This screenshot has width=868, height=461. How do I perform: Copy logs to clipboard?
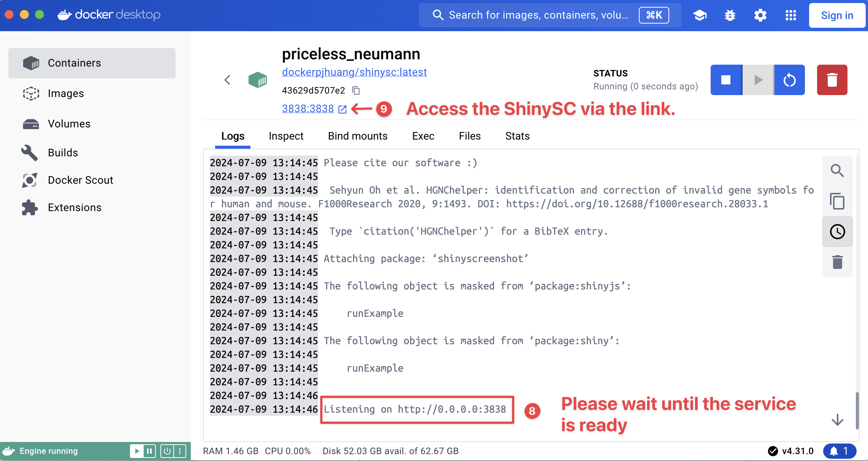click(837, 201)
